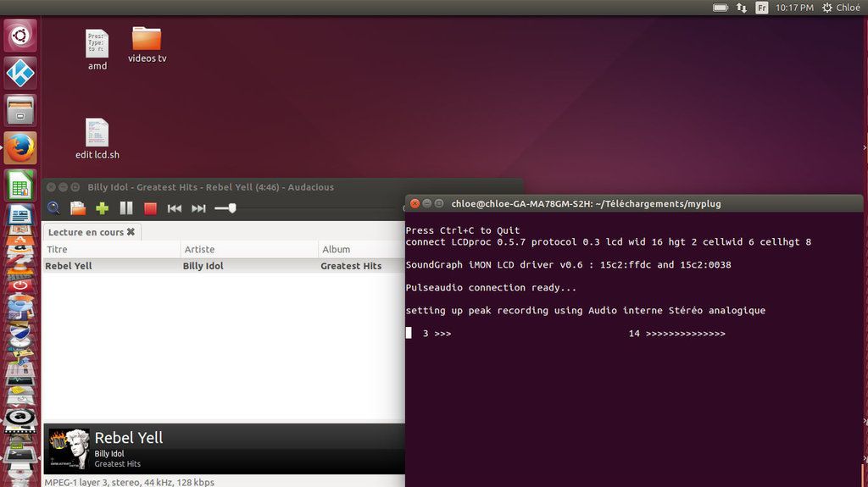Minimize the Audacious window
This screenshot has width=868, height=487.
63,187
